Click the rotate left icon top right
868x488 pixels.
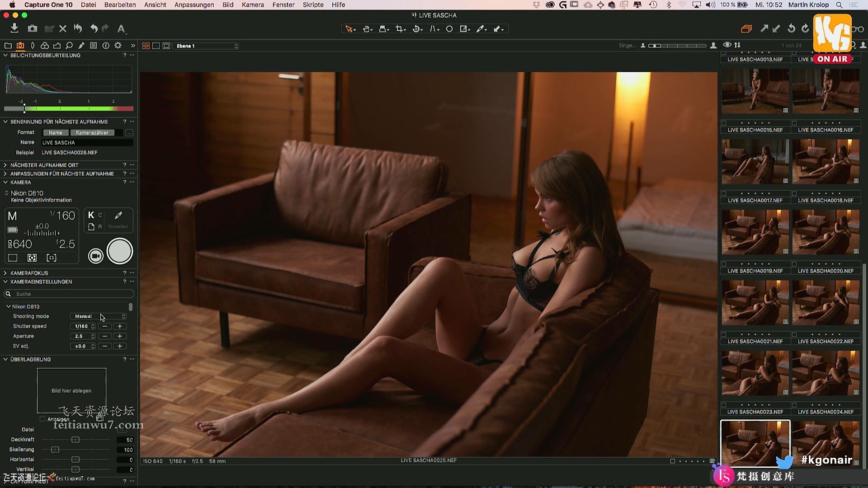click(x=791, y=28)
